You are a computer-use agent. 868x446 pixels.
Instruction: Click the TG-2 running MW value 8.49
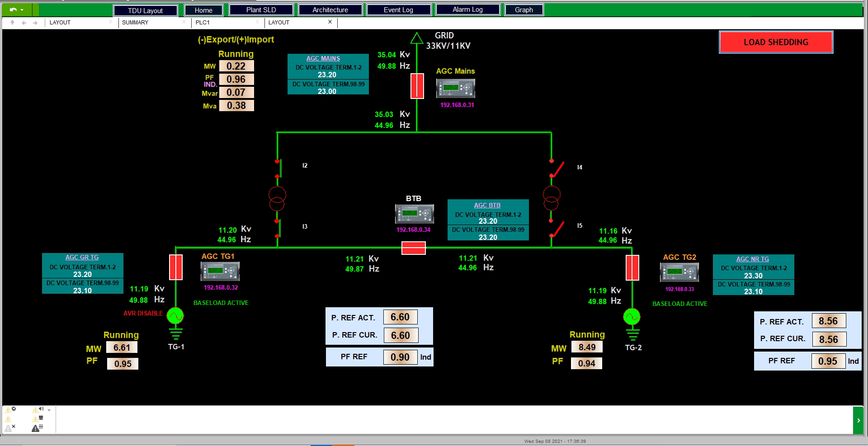(x=587, y=347)
